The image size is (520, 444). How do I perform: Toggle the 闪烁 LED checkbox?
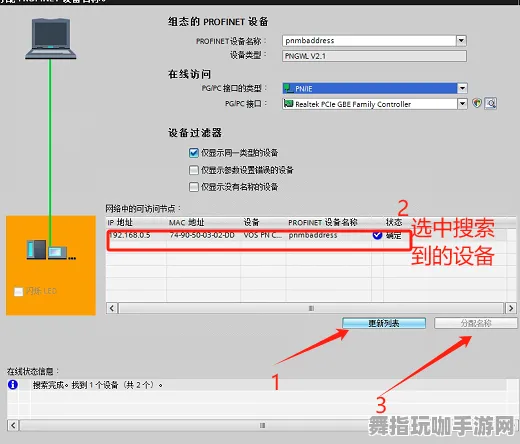(18, 291)
